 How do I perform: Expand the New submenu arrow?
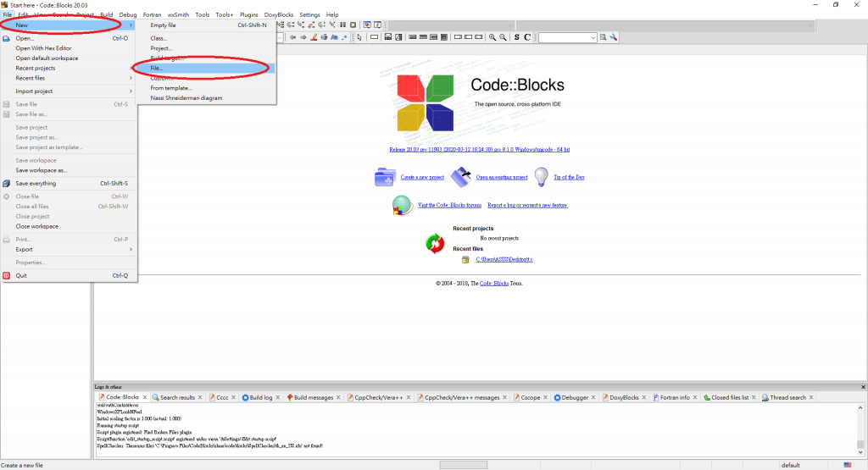131,25
